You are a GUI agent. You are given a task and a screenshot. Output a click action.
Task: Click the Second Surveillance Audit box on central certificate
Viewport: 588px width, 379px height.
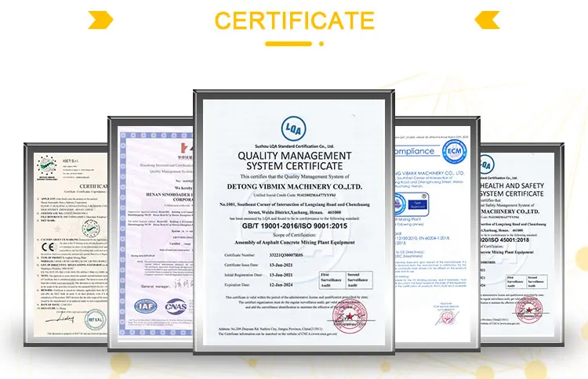coord(359,280)
